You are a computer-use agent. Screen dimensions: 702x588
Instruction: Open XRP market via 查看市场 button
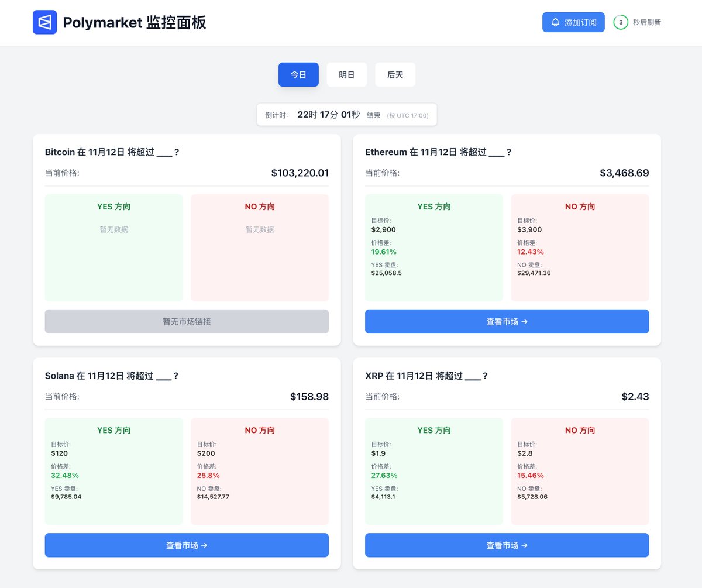point(507,545)
